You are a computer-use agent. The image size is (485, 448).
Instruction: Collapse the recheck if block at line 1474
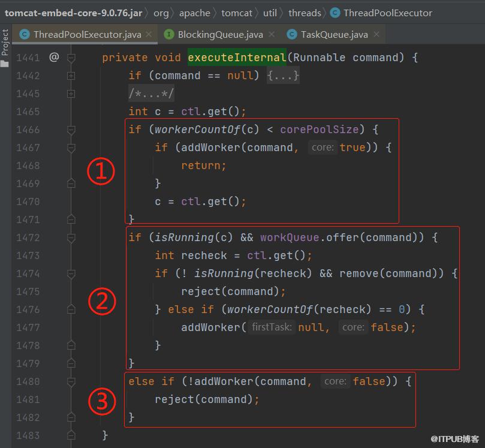click(x=71, y=273)
